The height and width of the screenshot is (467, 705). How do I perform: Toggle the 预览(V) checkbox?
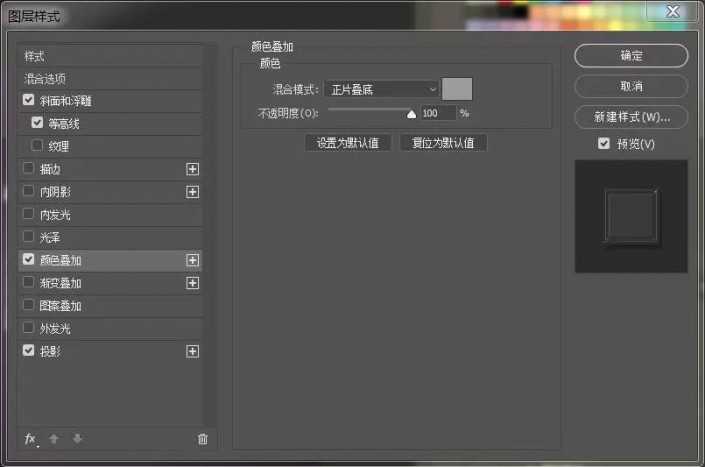[604, 144]
